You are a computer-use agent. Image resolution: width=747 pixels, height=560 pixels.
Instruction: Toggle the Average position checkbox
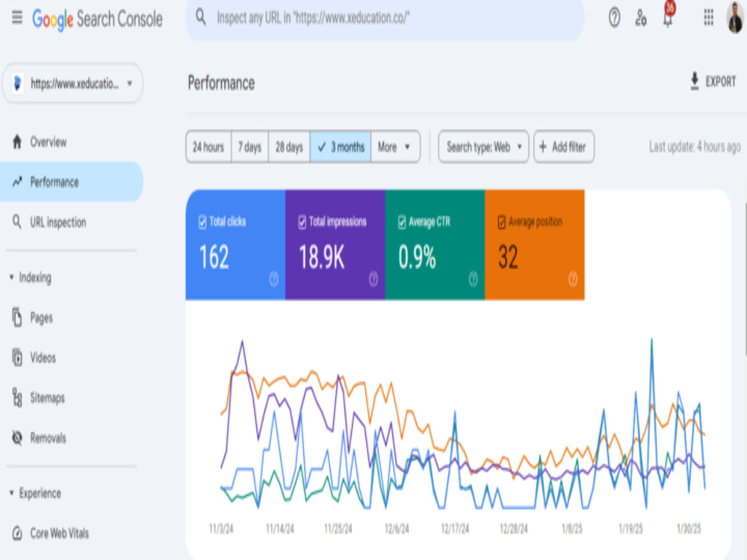click(502, 222)
